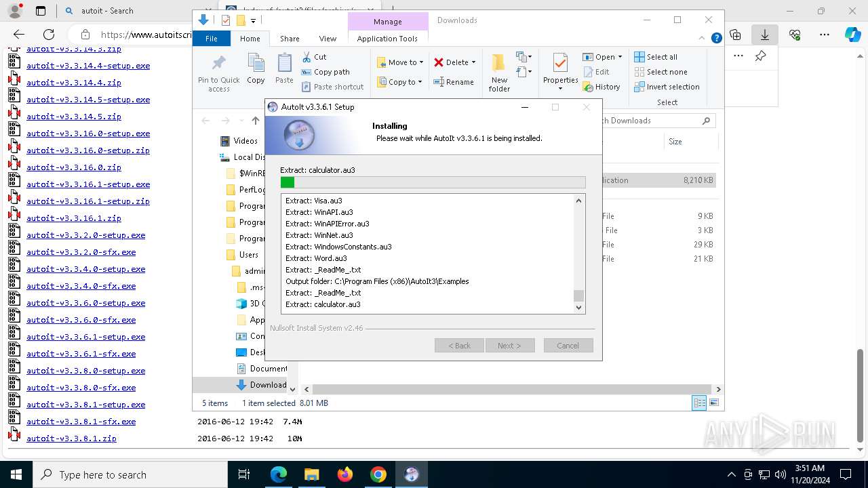Open Edge downloads icon
The height and width of the screenshot is (488, 868).
[765, 34]
